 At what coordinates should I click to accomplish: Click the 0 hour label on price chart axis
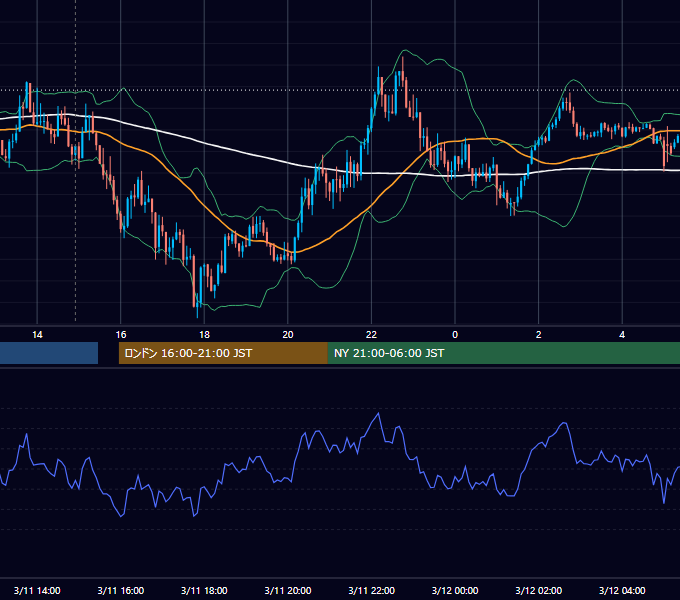click(455, 335)
